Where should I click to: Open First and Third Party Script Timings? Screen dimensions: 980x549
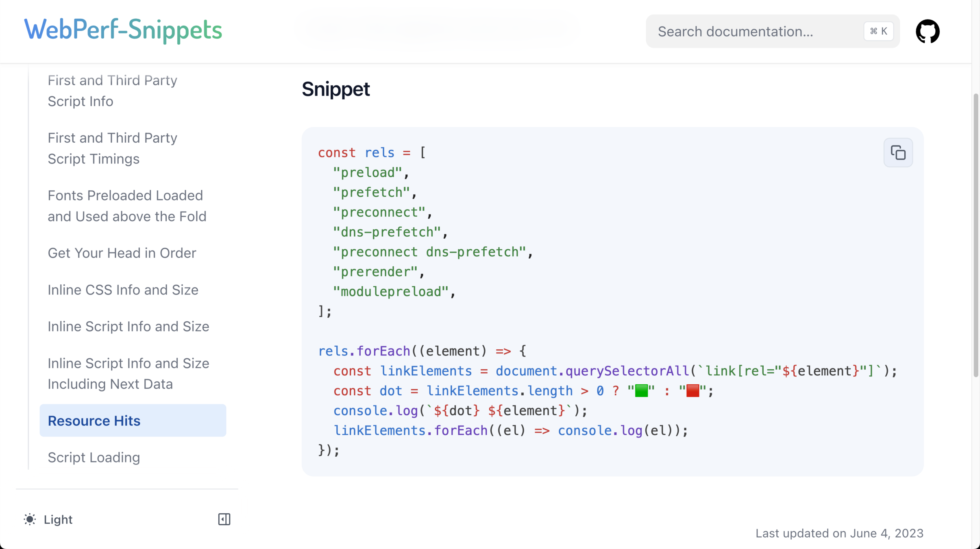[113, 148]
